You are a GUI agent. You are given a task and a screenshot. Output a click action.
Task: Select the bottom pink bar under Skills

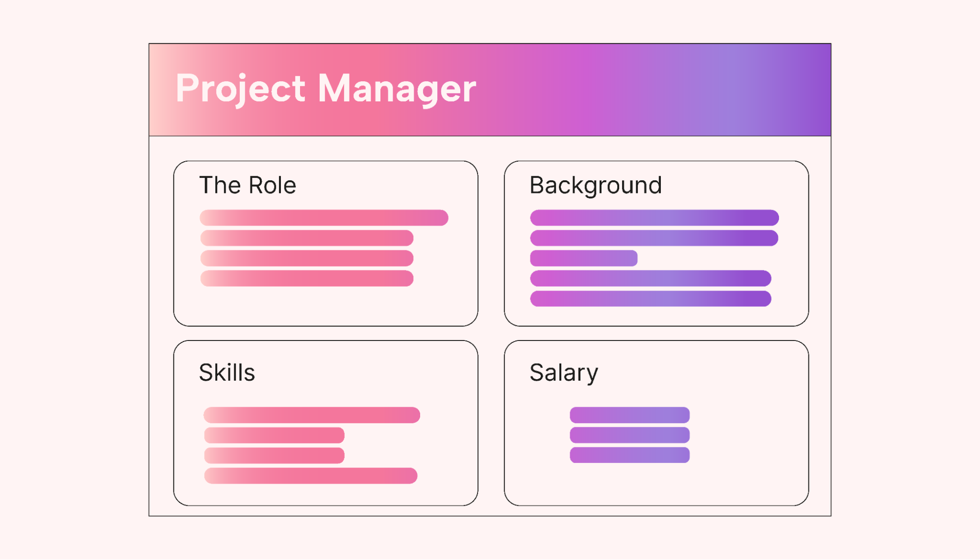[311, 476]
